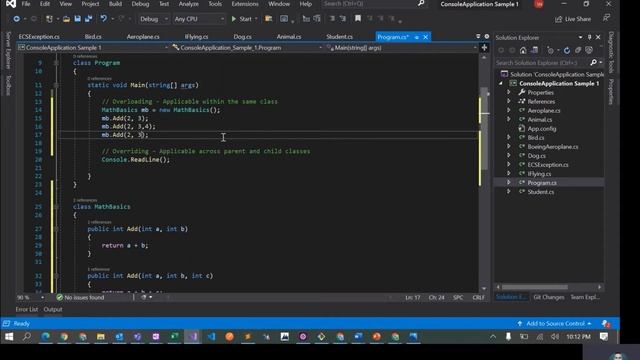Viewport: 640px width, 360px height.
Task: Save the current file using toolbar icon
Action: pos(77,19)
